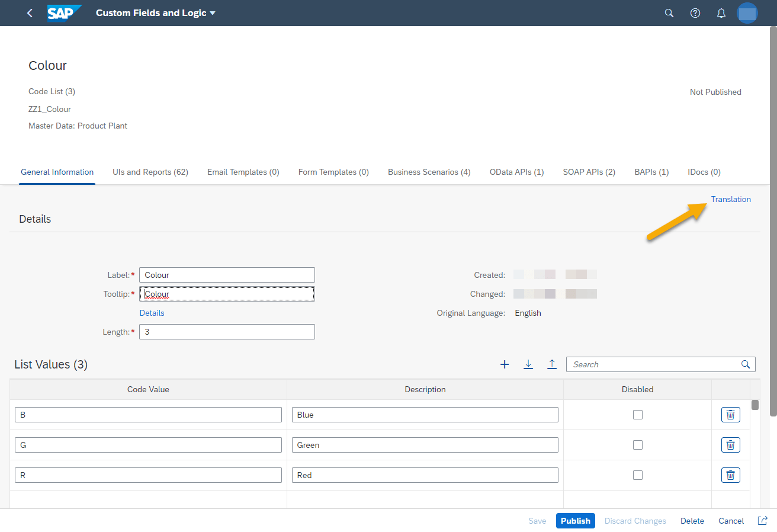Tick the Disabled checkbox for Blue
The height and width of the screenshot is (532, 777).
point(638,415)
